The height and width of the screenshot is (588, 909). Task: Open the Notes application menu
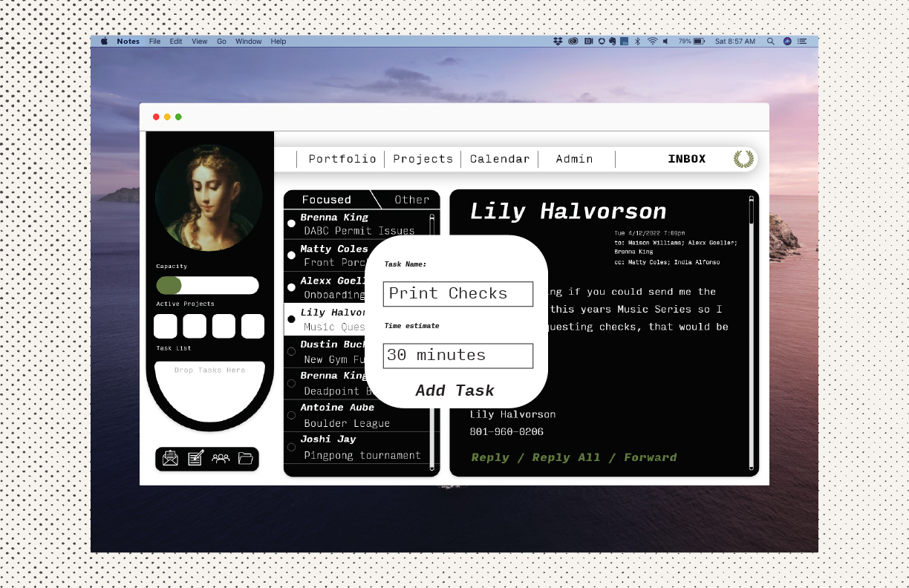[128, 42]
